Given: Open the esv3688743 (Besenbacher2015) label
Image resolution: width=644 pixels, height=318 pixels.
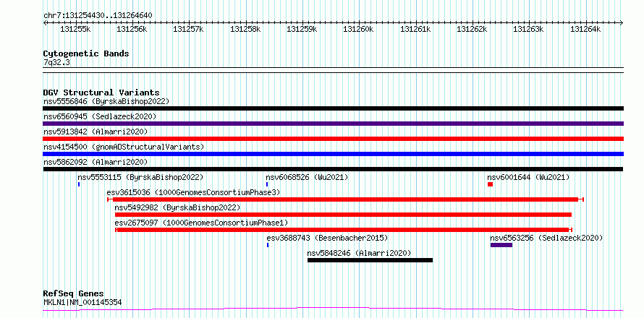Looking at the screenshot, I should (x=327, y=238).
